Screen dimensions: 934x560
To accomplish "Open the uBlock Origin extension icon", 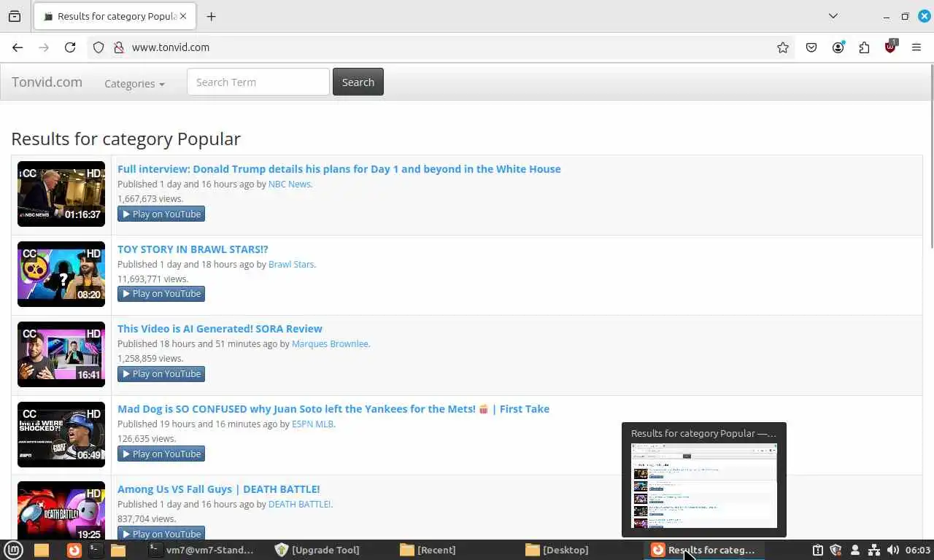I will point(890,47).
